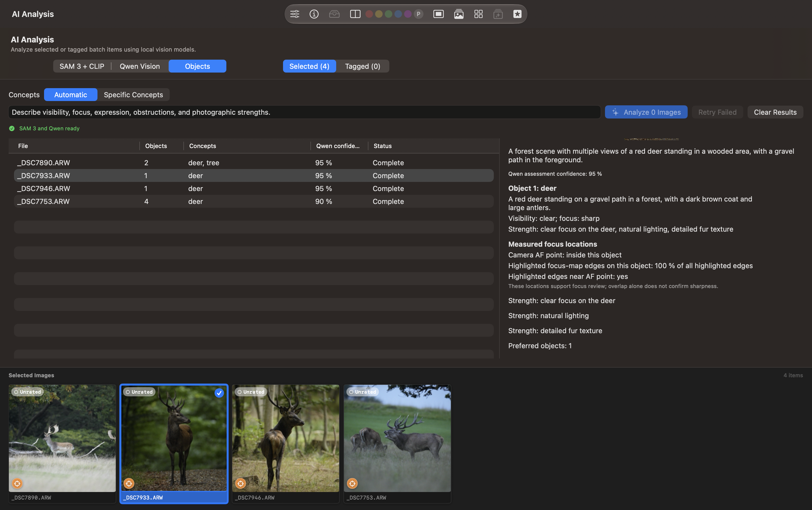This screenshot has height=510, width=812.
Task: Click focus point icon on _DSC7933.ARW thumbnail
Action: tap(129, 483)
